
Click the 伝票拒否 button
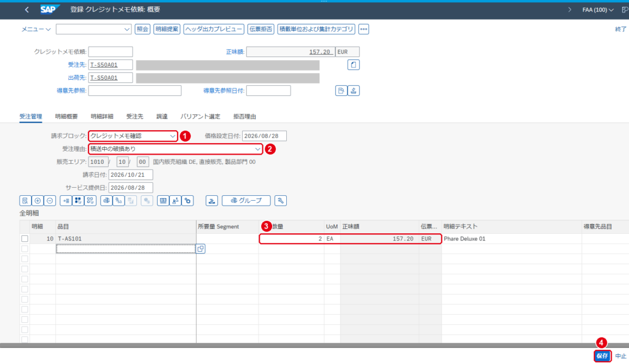click(260, 29)
